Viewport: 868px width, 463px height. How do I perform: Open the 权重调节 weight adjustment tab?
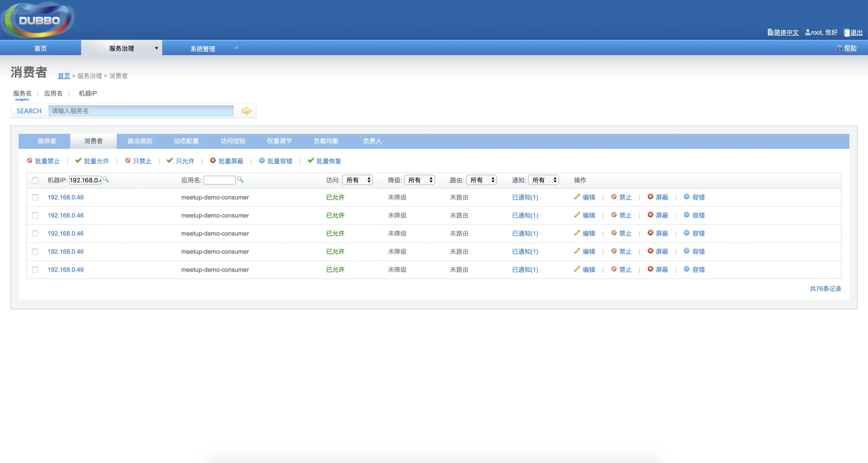coord(279,141)
